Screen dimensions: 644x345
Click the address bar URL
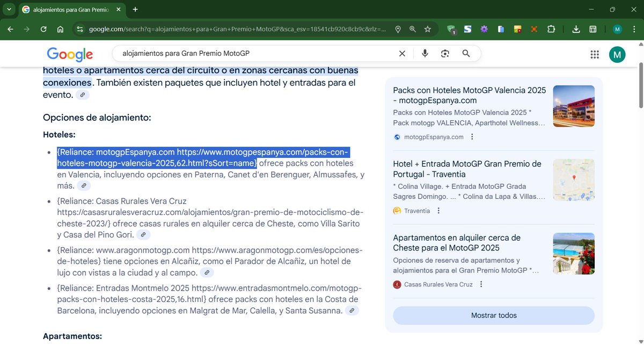[x=237, y=30]
